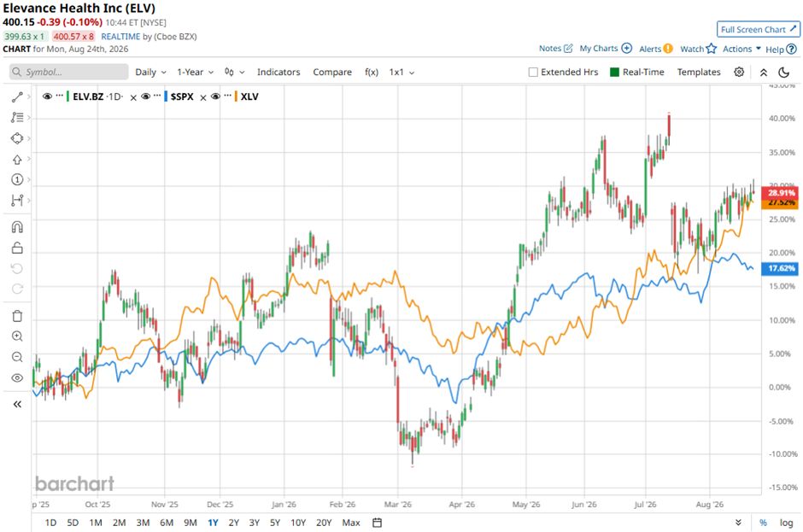This screenshot has width=803, height=532.
Task: Enable the Extended Hrs checkbox
Action: click(x=533, y=73)
